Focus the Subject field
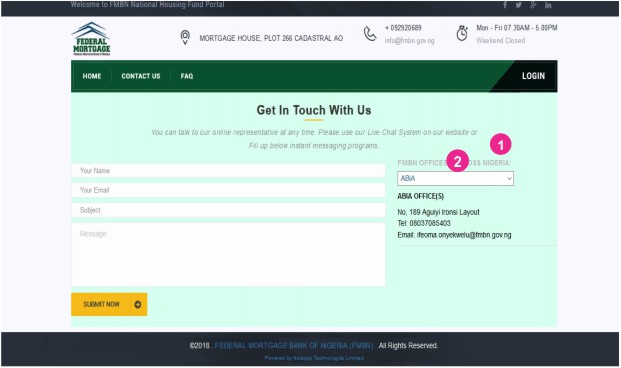The image size is (621, 368). coord(228,210)
